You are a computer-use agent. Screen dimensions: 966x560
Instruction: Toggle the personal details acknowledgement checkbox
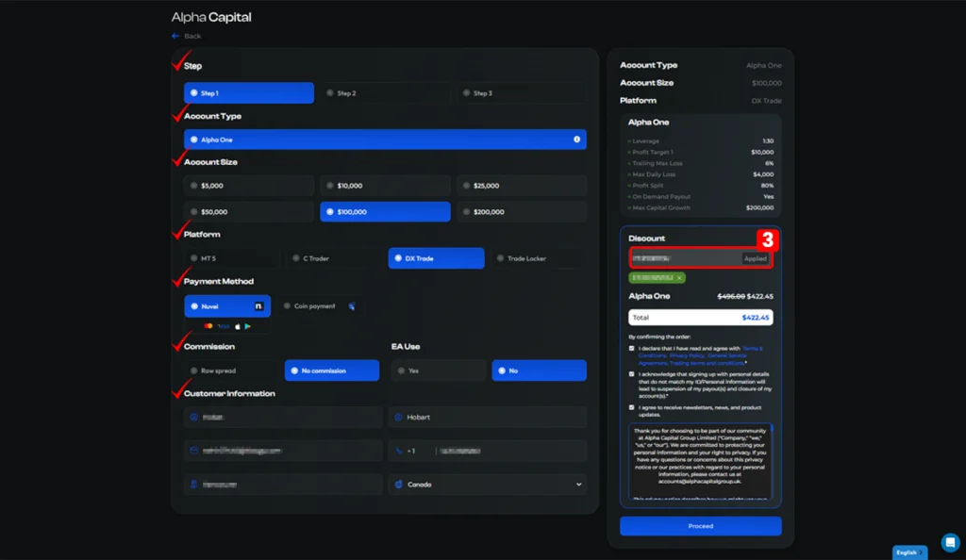(x=631, y=374)
